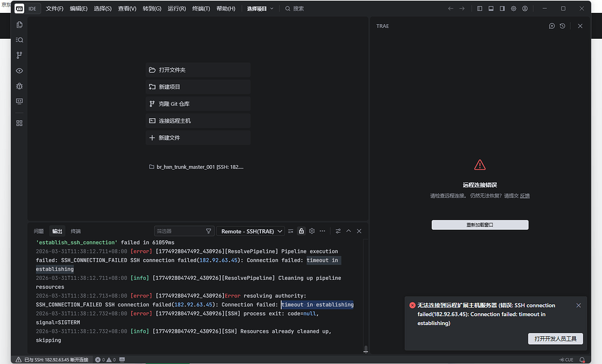The width and height of the screenshot is (602, 364).
Task: Click 新建文件 on welcome page
Action: [x=198, y=138]
